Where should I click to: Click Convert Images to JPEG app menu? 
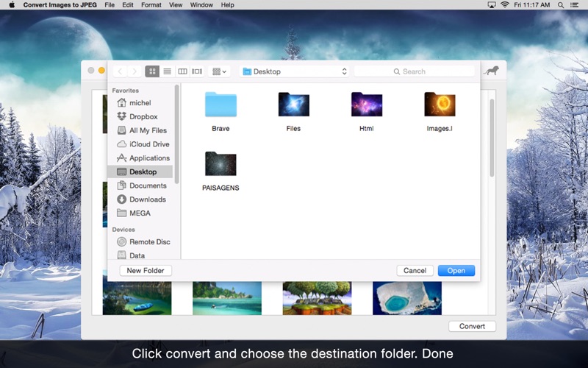(x=60, y=5)
